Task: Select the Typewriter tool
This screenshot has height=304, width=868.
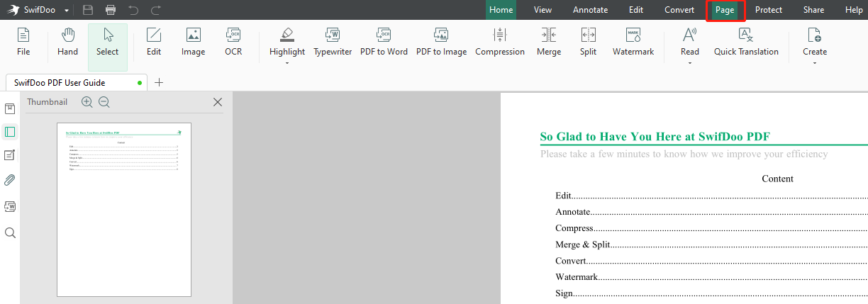Action: pyautogui.click(x=333, y=42)
